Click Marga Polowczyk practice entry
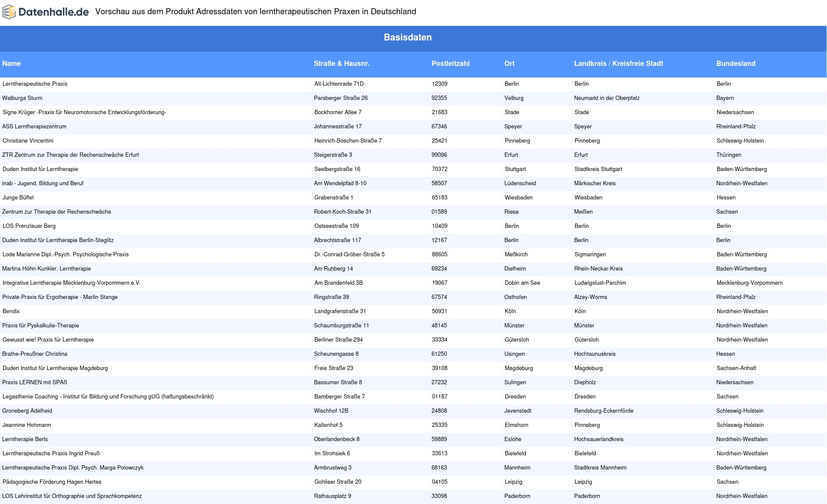The image size is (827, 504). tap(73, 468)
